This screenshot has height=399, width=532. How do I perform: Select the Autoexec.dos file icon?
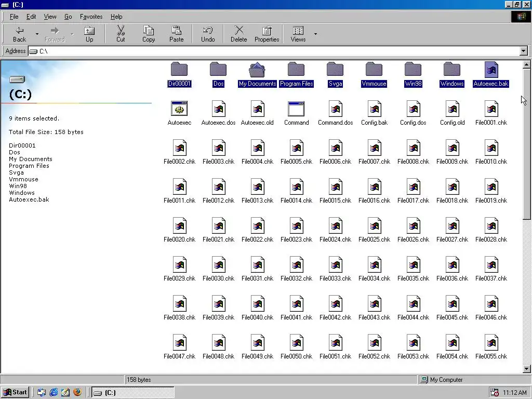219,109
